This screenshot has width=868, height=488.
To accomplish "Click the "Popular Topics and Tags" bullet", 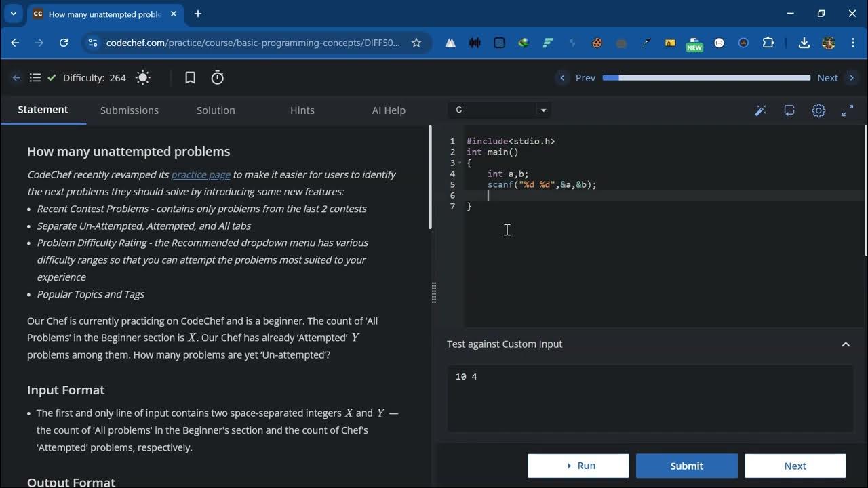I will coord(91,294).
